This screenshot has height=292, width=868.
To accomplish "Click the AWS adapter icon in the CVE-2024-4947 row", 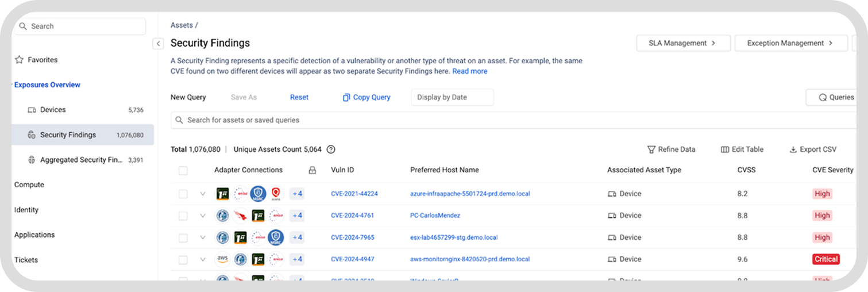I will click(x=222, y=259).
